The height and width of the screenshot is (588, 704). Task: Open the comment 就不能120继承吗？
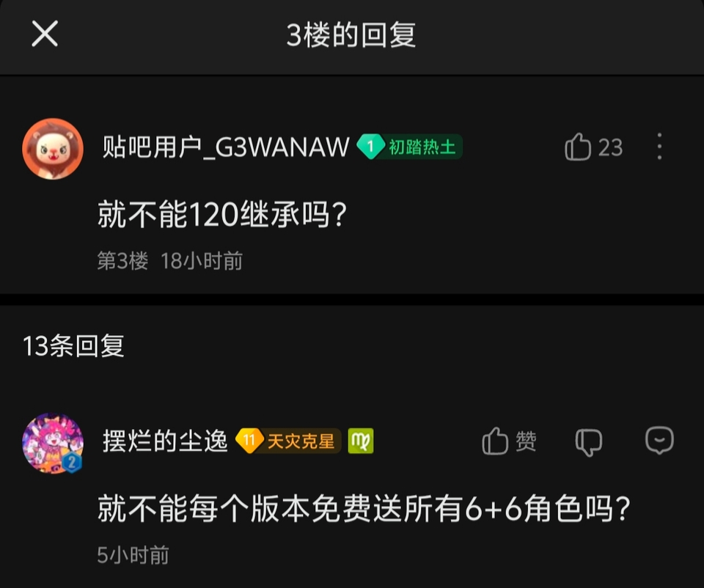(222, 215)
